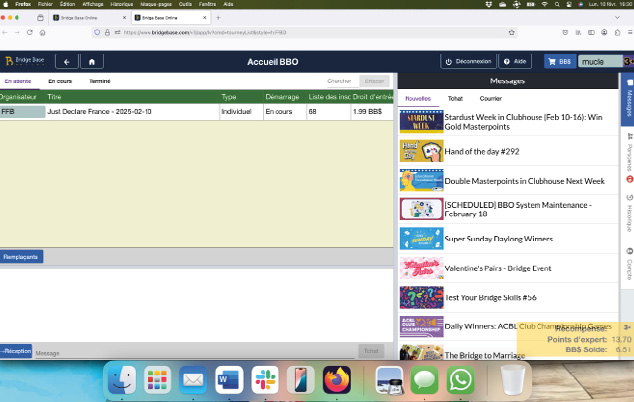This screenshot has height=402, width=634.
Task: Click the back arrow button
Action: (66, 62)
